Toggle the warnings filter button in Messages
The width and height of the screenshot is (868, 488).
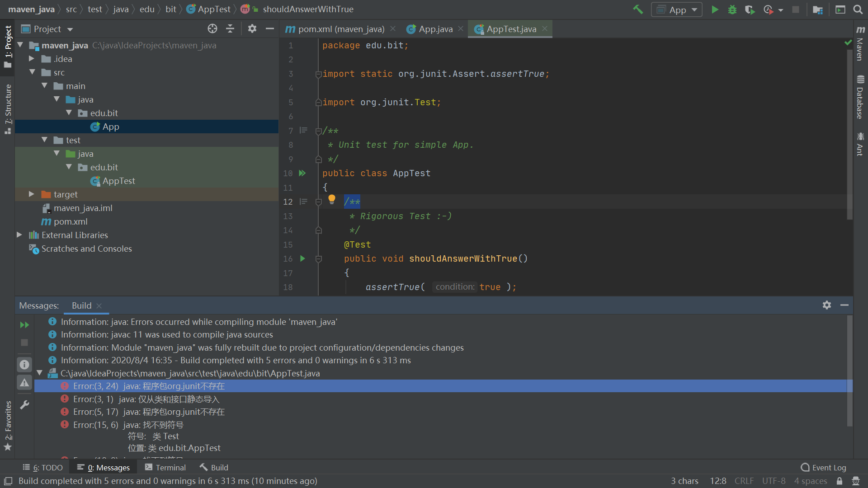pyautogui.click(x=24, y=383)
